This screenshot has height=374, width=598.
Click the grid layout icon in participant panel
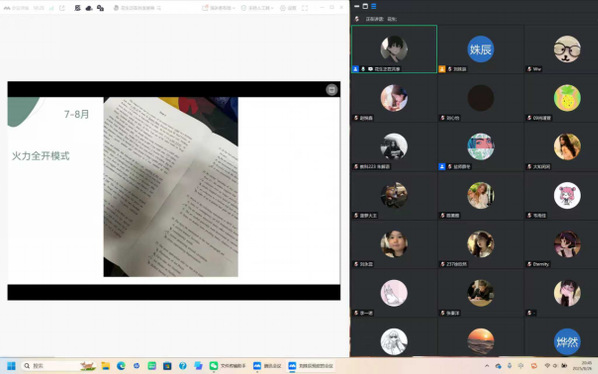(x=365, y=6)
